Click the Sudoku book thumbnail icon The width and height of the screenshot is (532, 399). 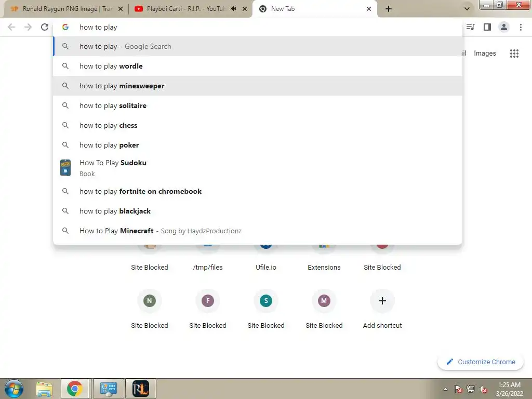[x=65, y=168]
